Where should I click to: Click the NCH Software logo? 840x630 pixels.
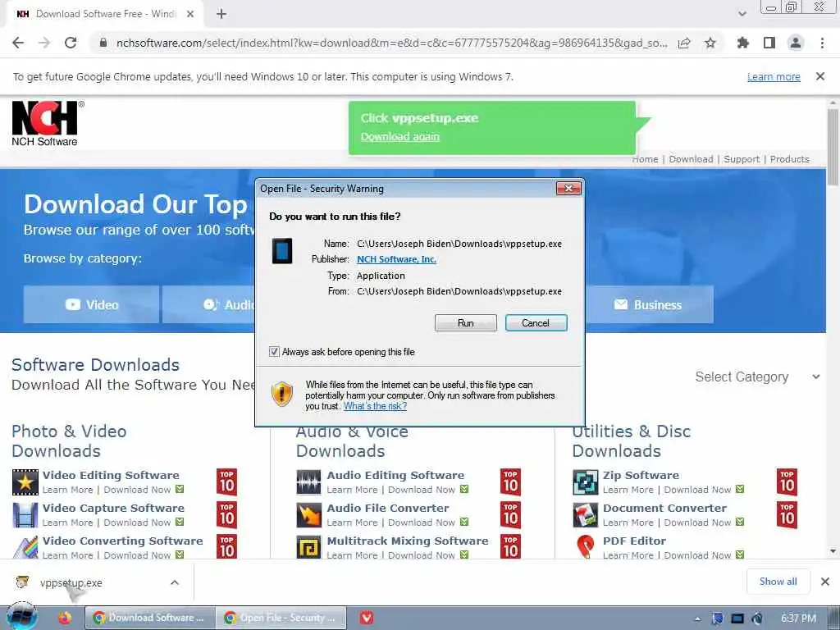tap(48, 124)
